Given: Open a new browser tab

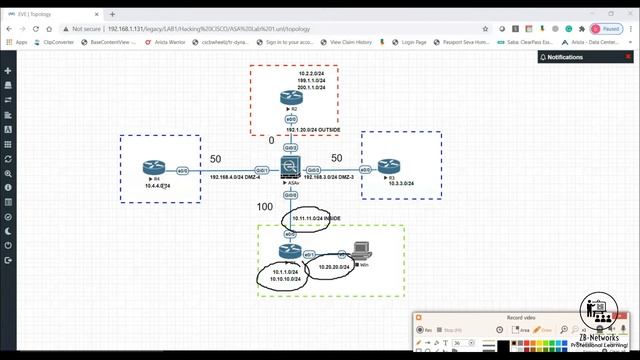Looking at the screenshot, I should point(112,14).
